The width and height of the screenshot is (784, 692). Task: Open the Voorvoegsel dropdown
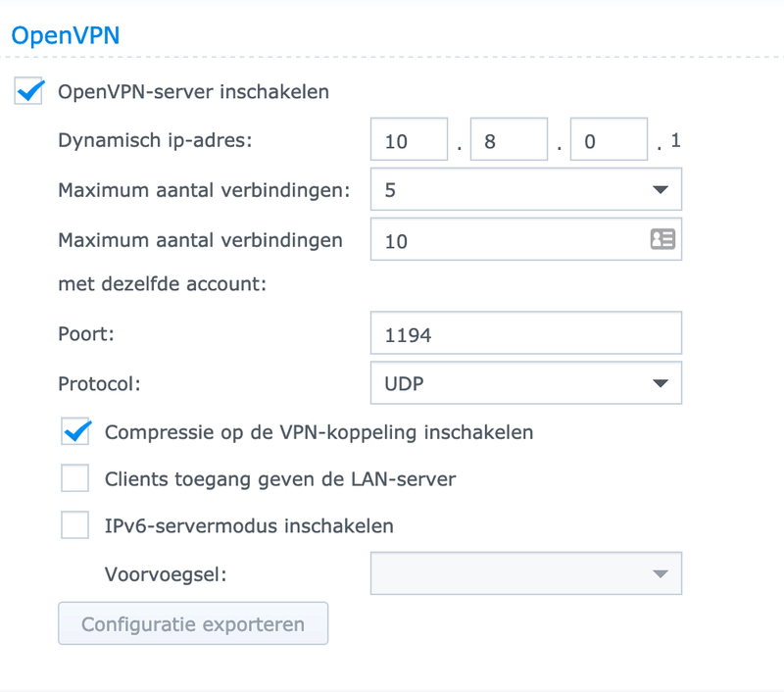[x=525, y=573]
